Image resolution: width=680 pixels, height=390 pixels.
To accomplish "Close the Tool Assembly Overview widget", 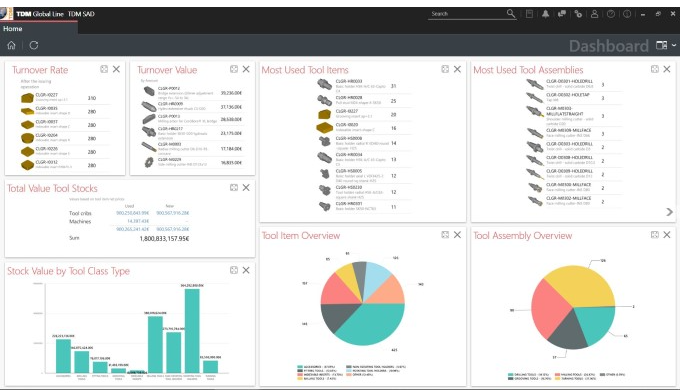I will coord(667,235).
